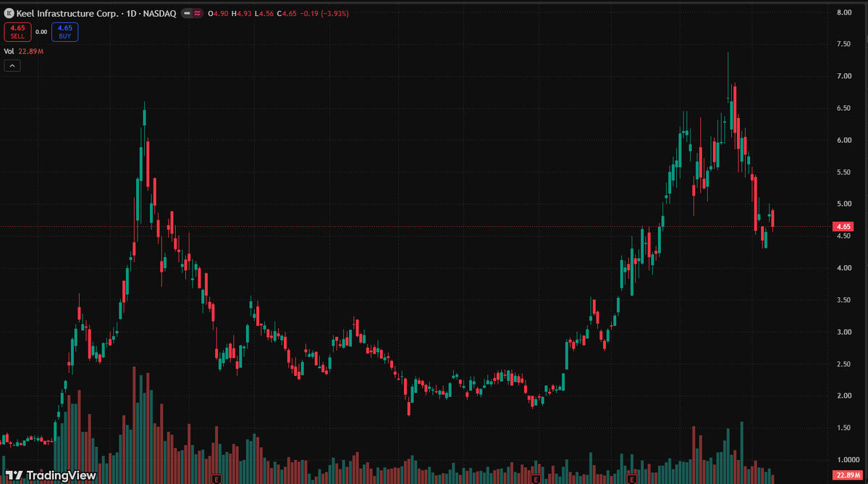Image resolution: width=868 pixels, height=484 pixels.
Task: Click the 8.00 price axis label
Action: pyautogui.click(x=844, y=12)
